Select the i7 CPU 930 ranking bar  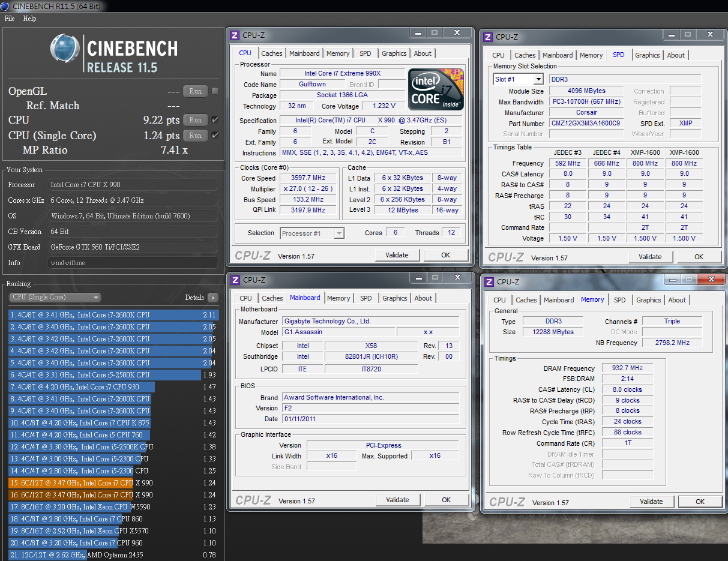coord(82,387)
